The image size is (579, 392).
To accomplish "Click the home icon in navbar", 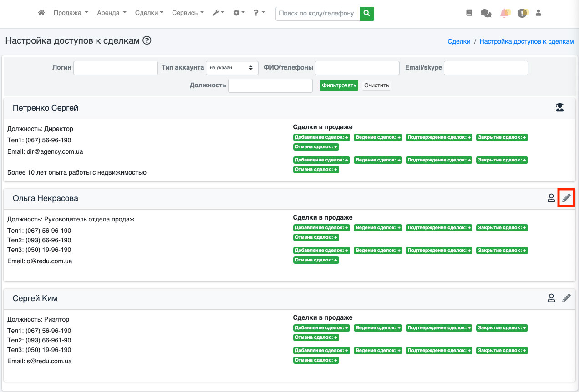I will (x=41, y=13).
